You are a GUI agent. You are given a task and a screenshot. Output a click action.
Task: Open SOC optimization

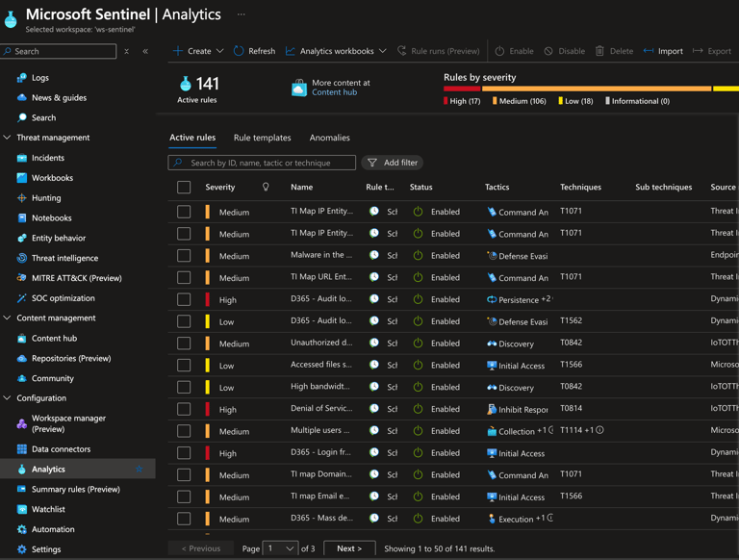[x=63, y=298]
